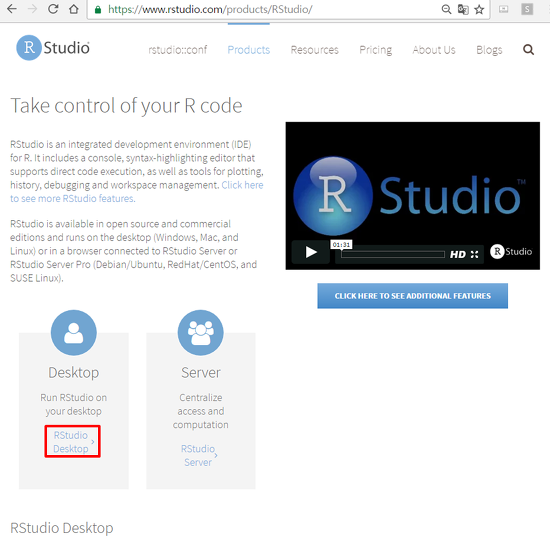
Task: Bookmark this page with the star icon
Action: (479, 9)
